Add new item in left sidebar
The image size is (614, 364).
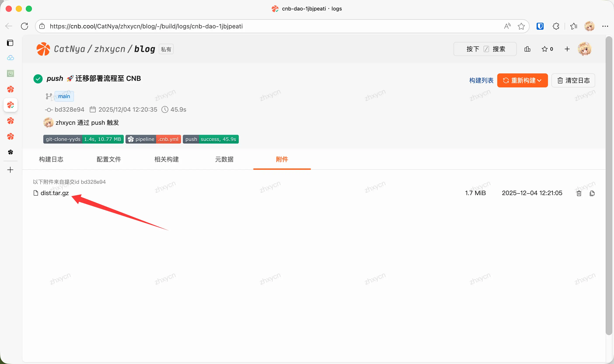[x=10, y=170]
